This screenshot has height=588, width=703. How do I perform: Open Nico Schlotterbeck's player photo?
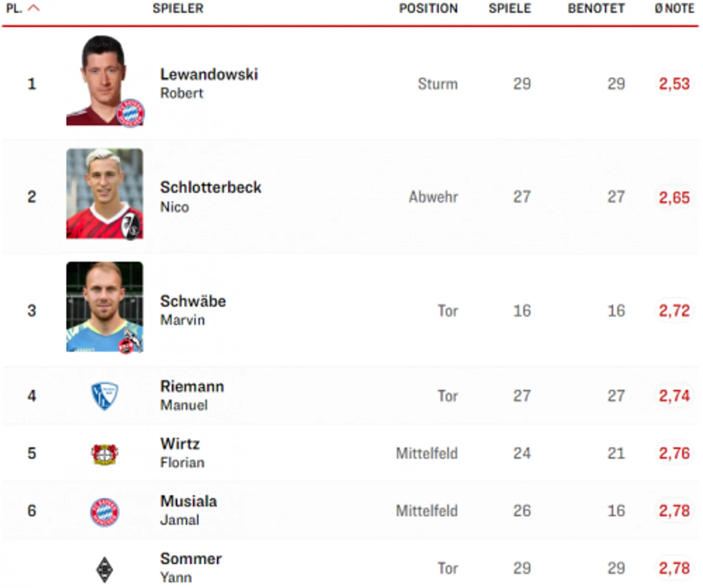point(104,194)
